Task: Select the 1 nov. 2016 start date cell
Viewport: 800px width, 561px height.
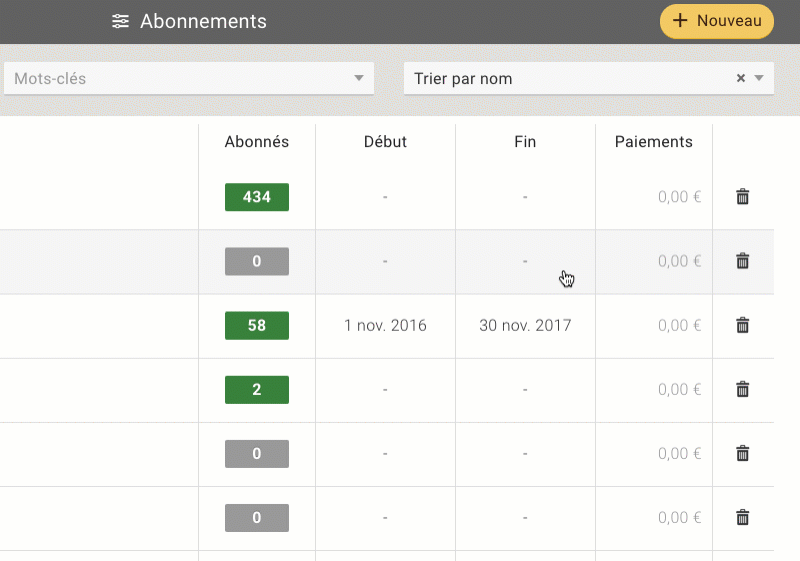Action: [x=385, y=325]
